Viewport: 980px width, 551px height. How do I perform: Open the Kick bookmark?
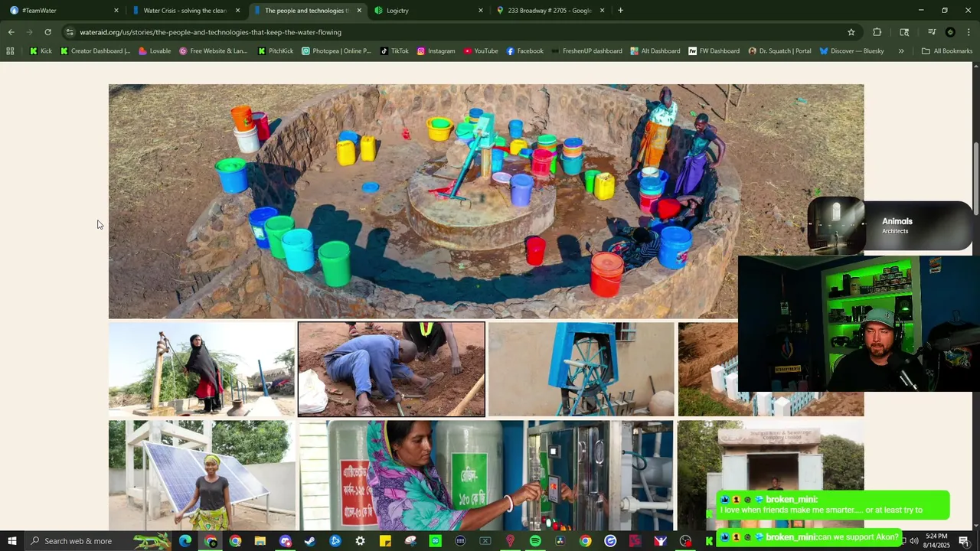click(41, 51)
